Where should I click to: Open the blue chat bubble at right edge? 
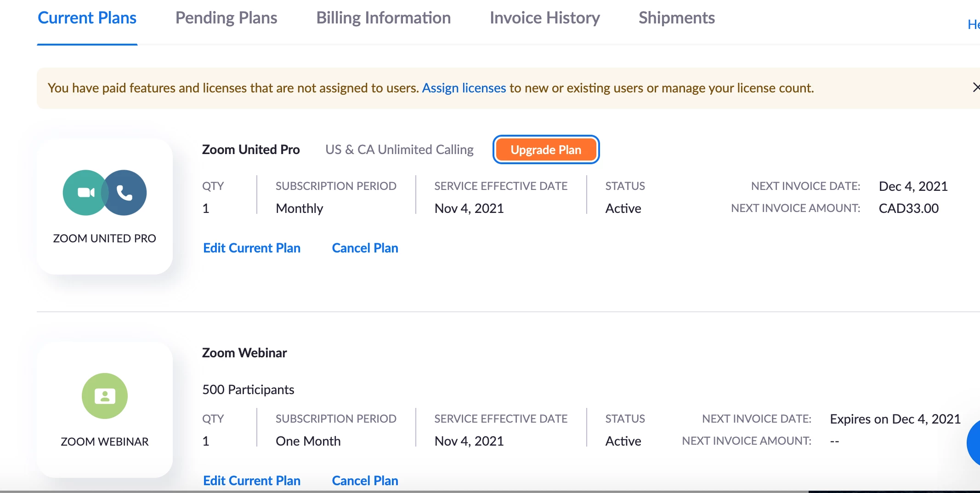point(974,442)
